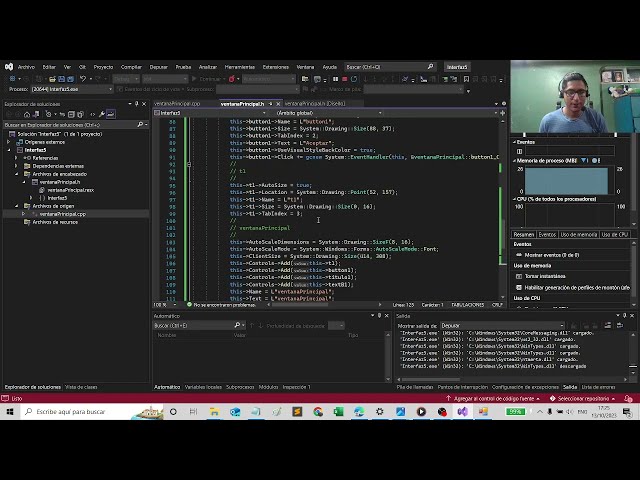The width and height of the screenshot is (640, 480).
Task: Expand the Referencias node
Action: [16, 158]
